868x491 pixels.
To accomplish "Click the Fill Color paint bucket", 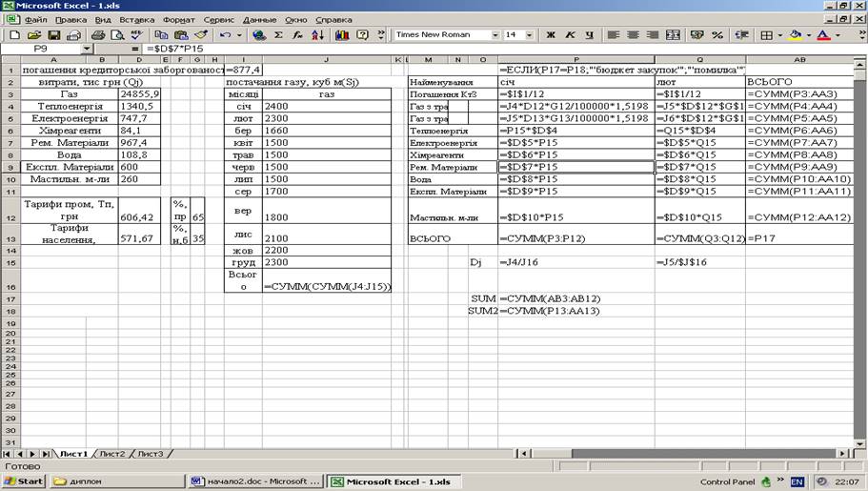I will coord(796,35).
